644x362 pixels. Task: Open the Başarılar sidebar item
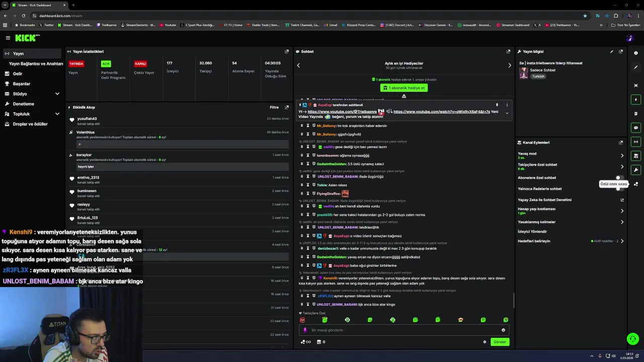[33, 83]
